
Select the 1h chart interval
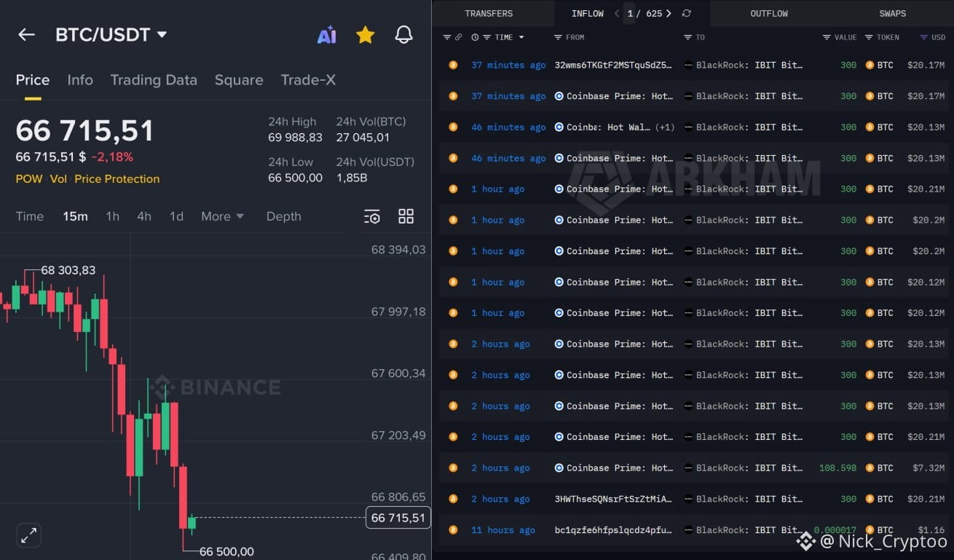(x=112, y=216)
